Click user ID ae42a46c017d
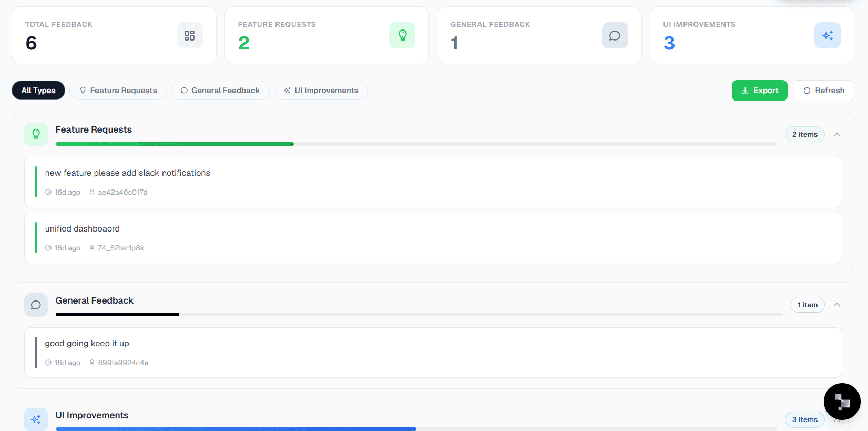The height and width of the screenshot is (431, 868). point(122,192)
